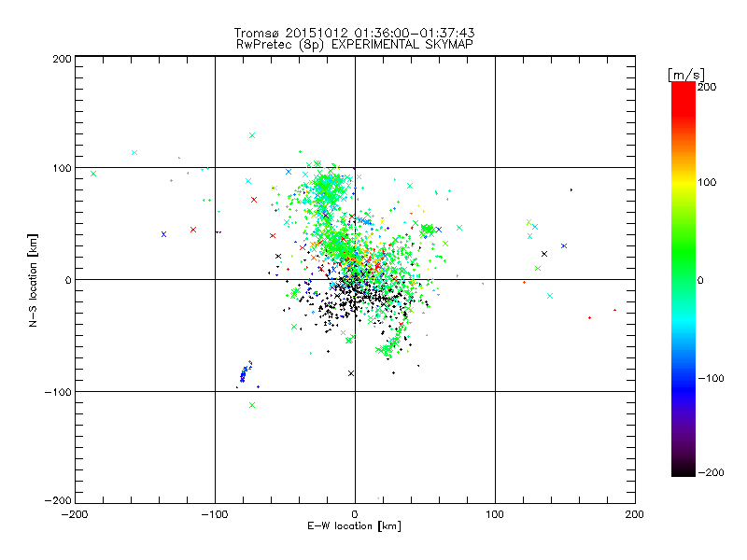Click the y-axis tick label '100'
The image size is (747, 560).
click(62, 168)
